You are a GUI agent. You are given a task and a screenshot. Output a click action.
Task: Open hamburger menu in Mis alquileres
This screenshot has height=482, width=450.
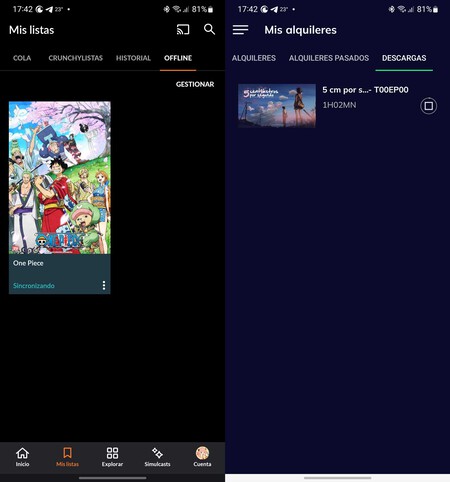pos(240,30)
